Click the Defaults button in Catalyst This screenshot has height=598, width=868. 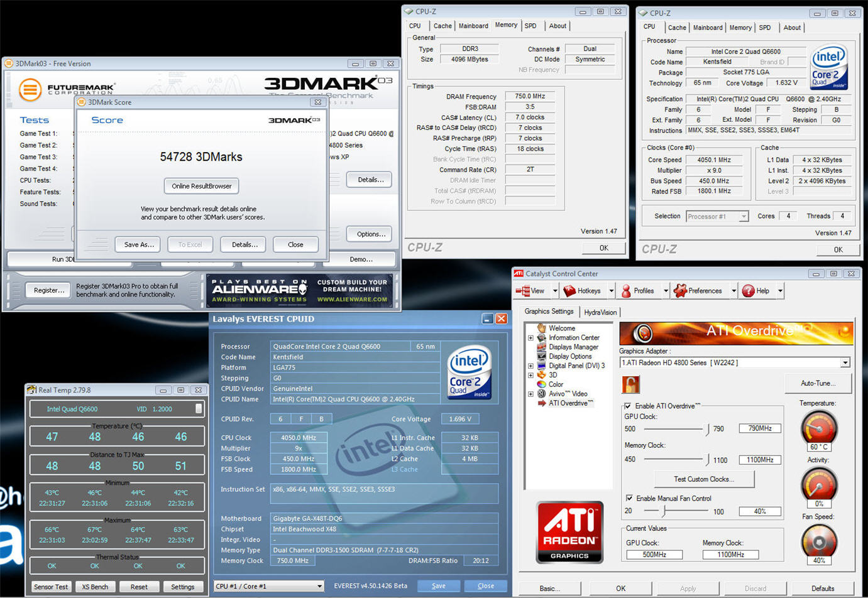click(823, 589)
